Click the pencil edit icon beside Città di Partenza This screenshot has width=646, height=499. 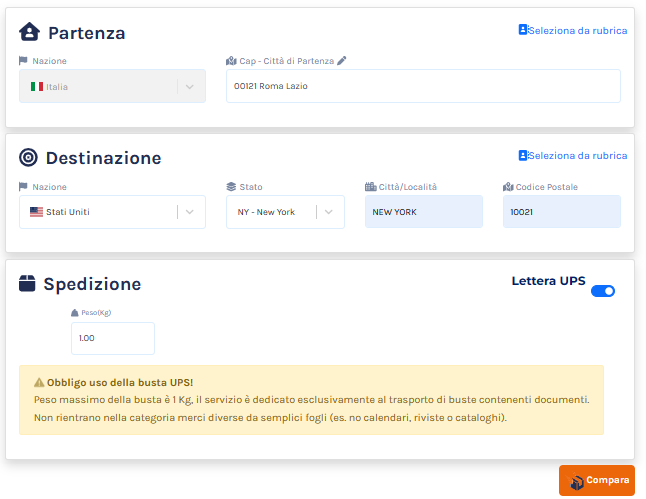pyautogui.click(x=342, y=61)
